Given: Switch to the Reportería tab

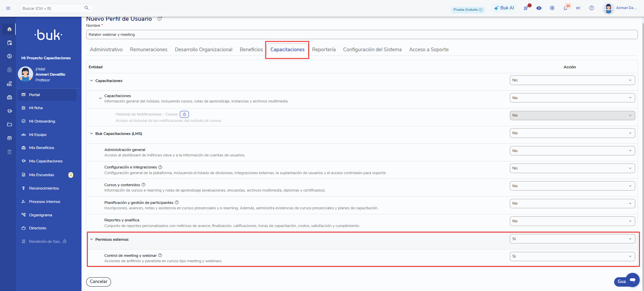Looking at the screenshot, I should [324, 50].
